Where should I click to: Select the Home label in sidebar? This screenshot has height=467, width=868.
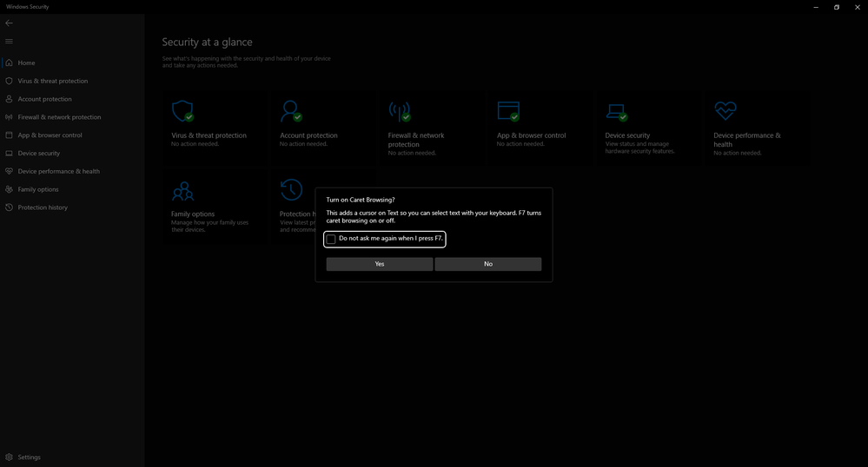pyautogui.click(x=26, y=62)
